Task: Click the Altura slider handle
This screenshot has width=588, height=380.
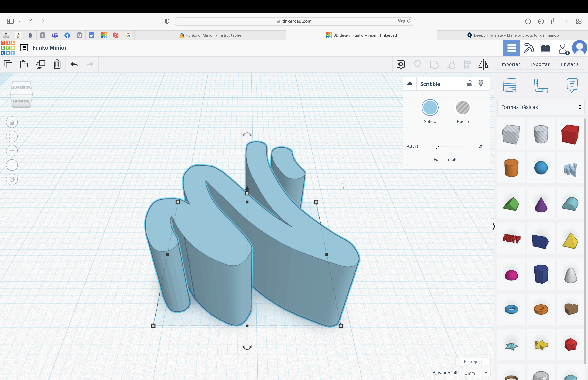Action: (436, 147)
